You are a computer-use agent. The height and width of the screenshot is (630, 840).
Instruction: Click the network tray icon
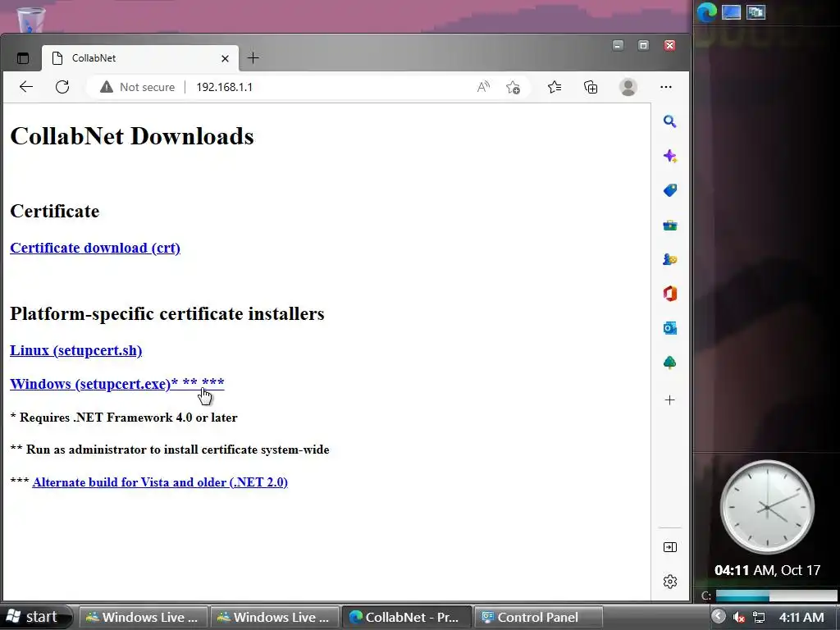pyautogui.click(x=759, y=617)
